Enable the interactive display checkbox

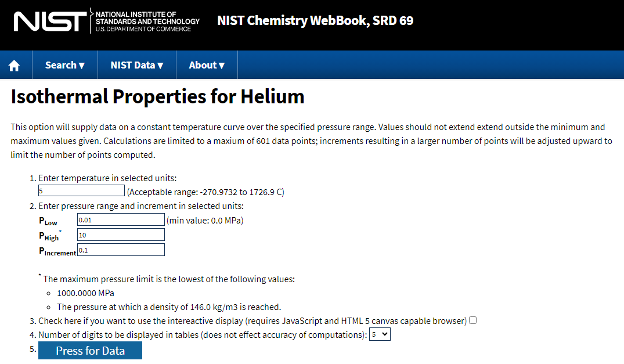click(472, 320)
